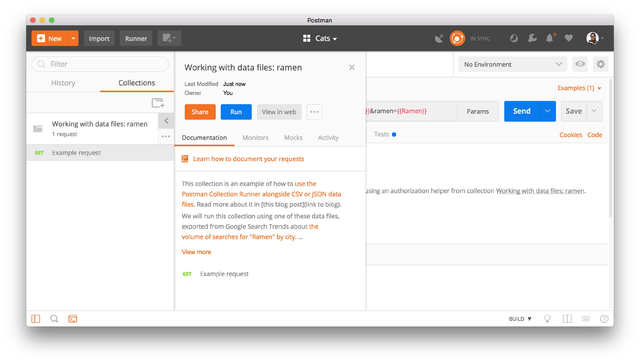This screenshot has width=640, height=364.
Task: Expand the Examples (1) dropdown
Action: coord(579,88)
